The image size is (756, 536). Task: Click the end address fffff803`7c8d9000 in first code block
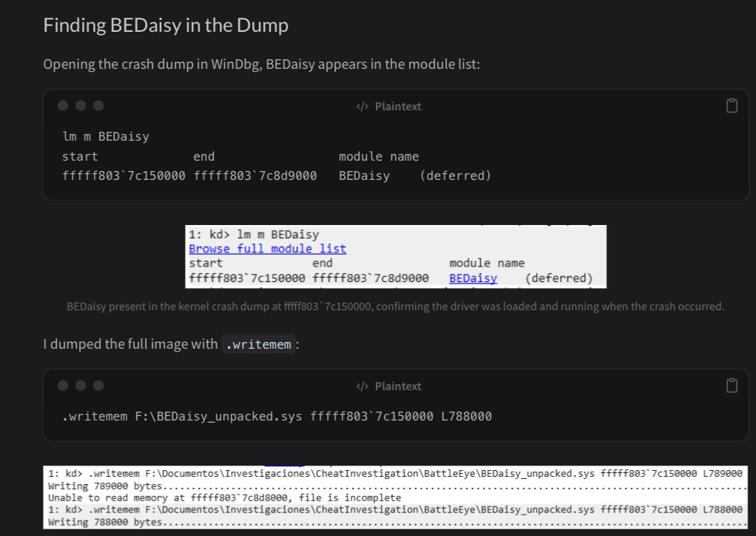(255, 175)
